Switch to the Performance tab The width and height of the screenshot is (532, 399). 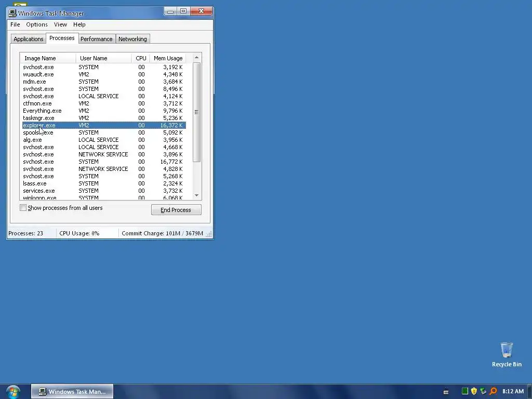point(96,39)
